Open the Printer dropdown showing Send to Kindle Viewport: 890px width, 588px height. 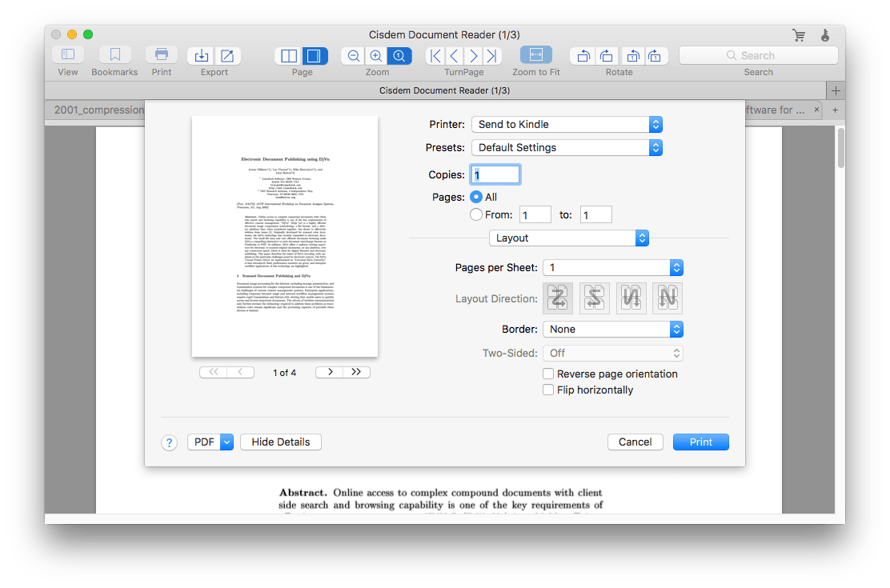pyautogui.click(x=567, y=124)
